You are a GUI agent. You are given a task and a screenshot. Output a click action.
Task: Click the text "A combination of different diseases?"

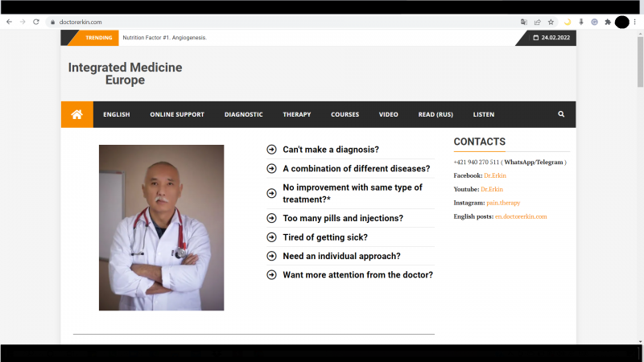click(x=357, y=168)
